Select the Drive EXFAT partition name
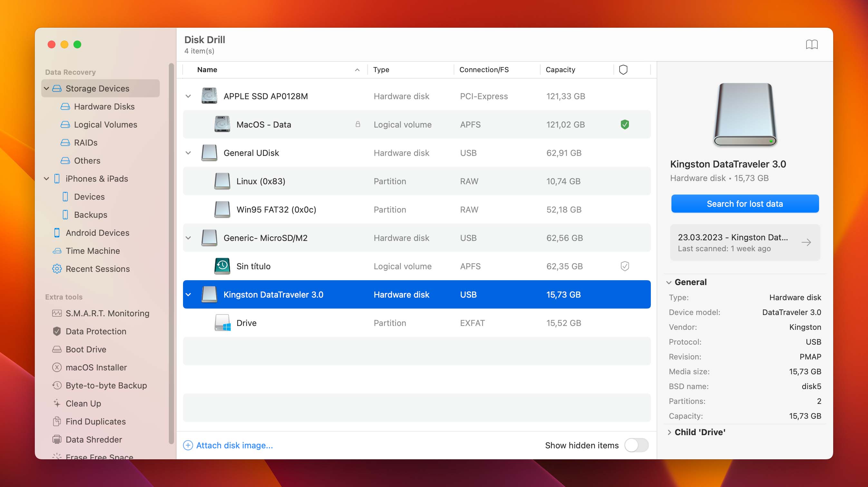The image size is (868, 487). (246, 323)
